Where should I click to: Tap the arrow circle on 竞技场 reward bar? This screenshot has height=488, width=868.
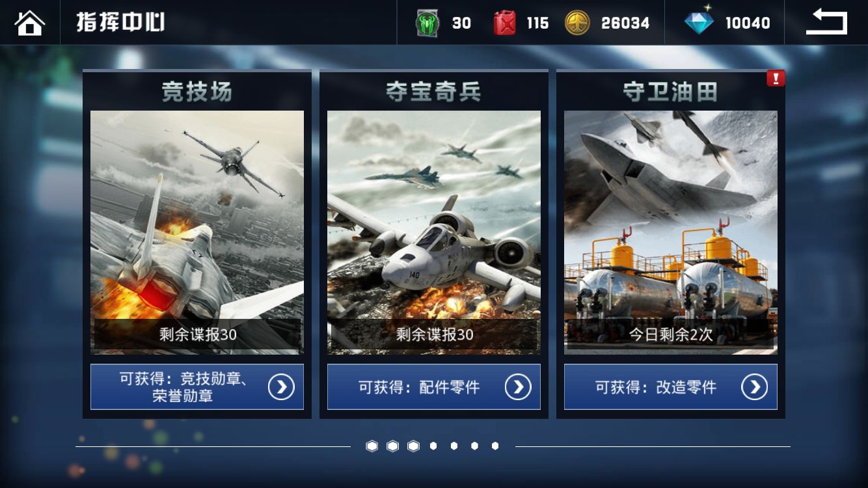pos(281,387)
